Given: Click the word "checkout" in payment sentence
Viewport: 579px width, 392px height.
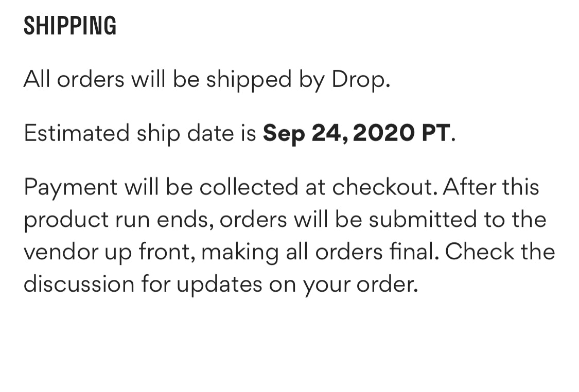Looking at the screenshot, I should [383, 186].
